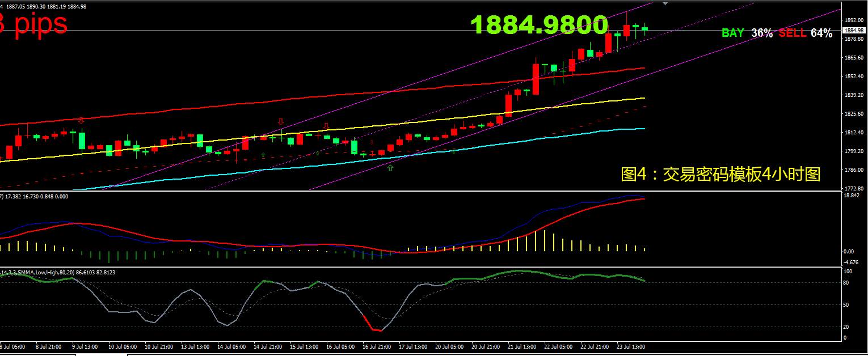This screenshot has width=868, height=356.
Task: Select the leftmost red down arrow signal
Action: pos(81,120)
